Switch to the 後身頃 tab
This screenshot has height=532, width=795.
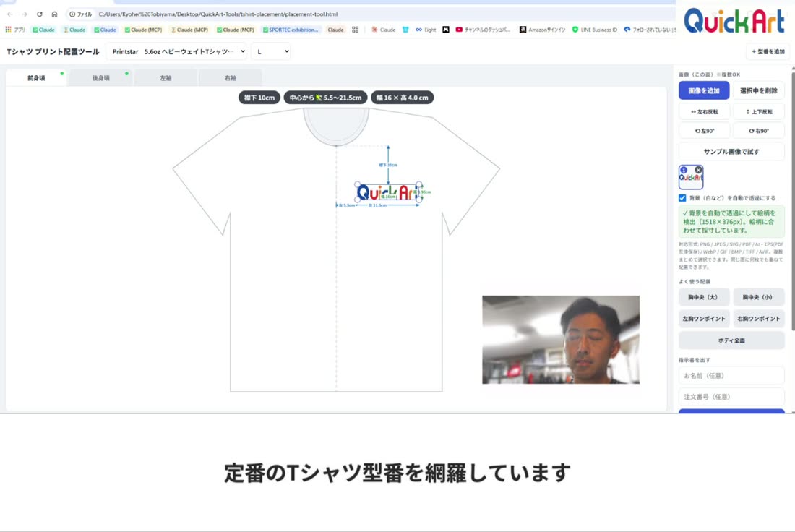(x=100, y=77)
